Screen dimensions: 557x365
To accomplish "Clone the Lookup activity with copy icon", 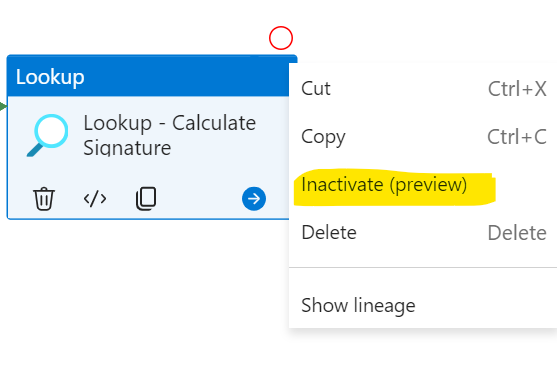I will click(146, 198).
